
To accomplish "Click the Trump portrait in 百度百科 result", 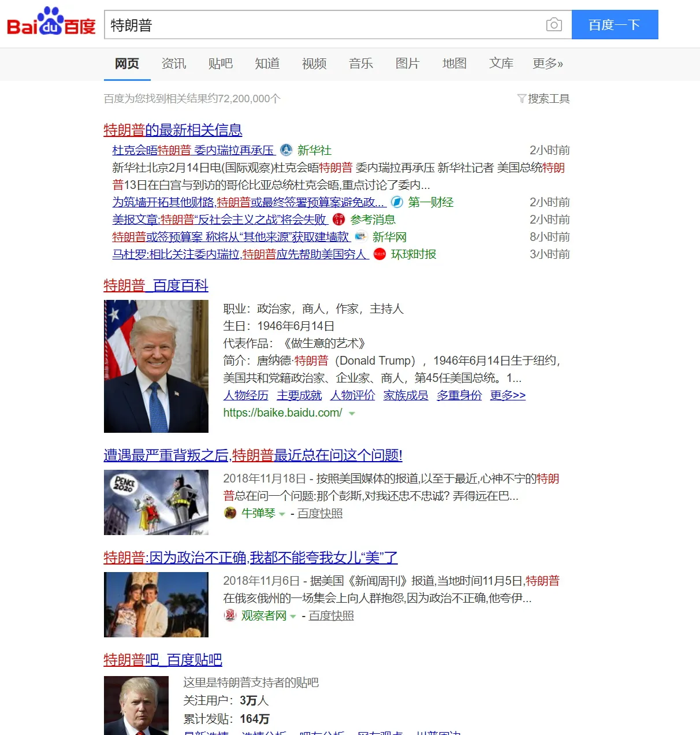I will [156, 366].
